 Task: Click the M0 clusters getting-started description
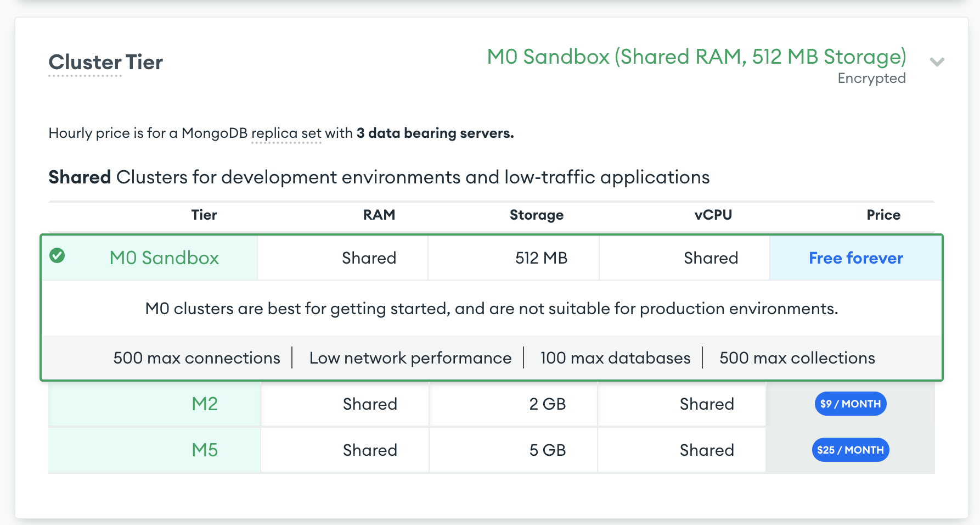(492, 309)
